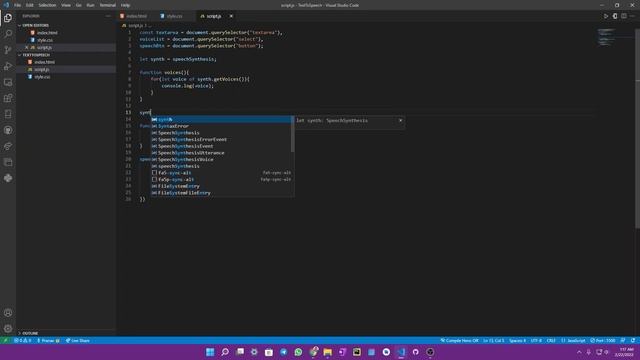Screen dimensions: 640x360
Task: Open the Help menu
Action: click(125, 5)
